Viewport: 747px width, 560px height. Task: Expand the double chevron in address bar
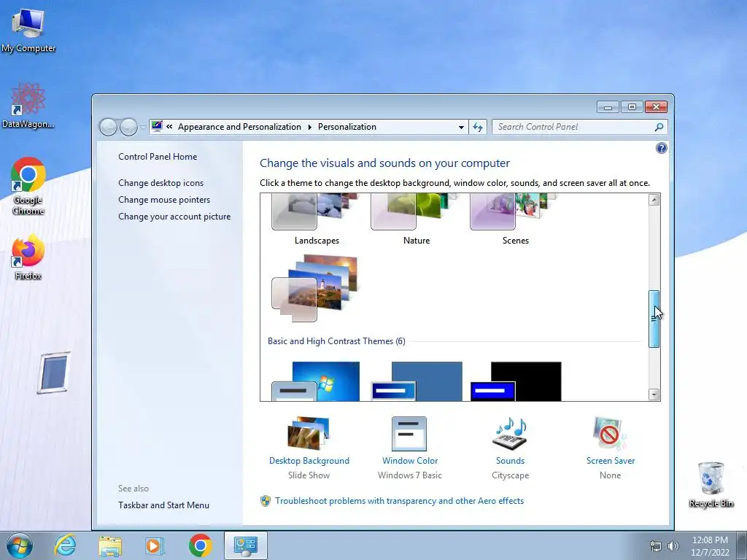coord(169,127)
